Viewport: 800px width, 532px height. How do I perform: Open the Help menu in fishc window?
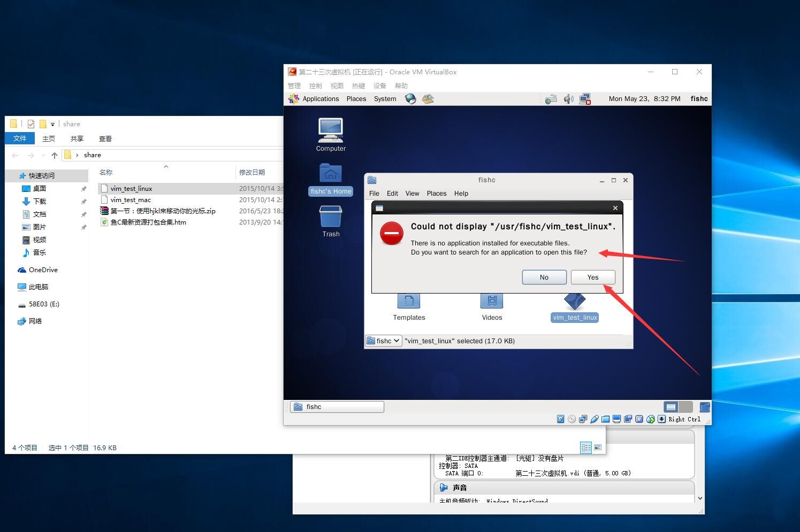[461, 194]
